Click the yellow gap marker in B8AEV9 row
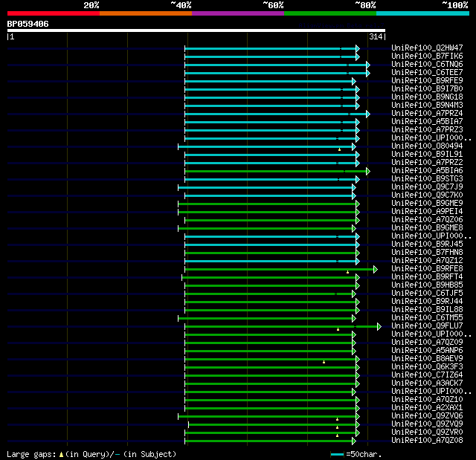The height and width of the screenshot is (460, 476). (x=324, y=362)
